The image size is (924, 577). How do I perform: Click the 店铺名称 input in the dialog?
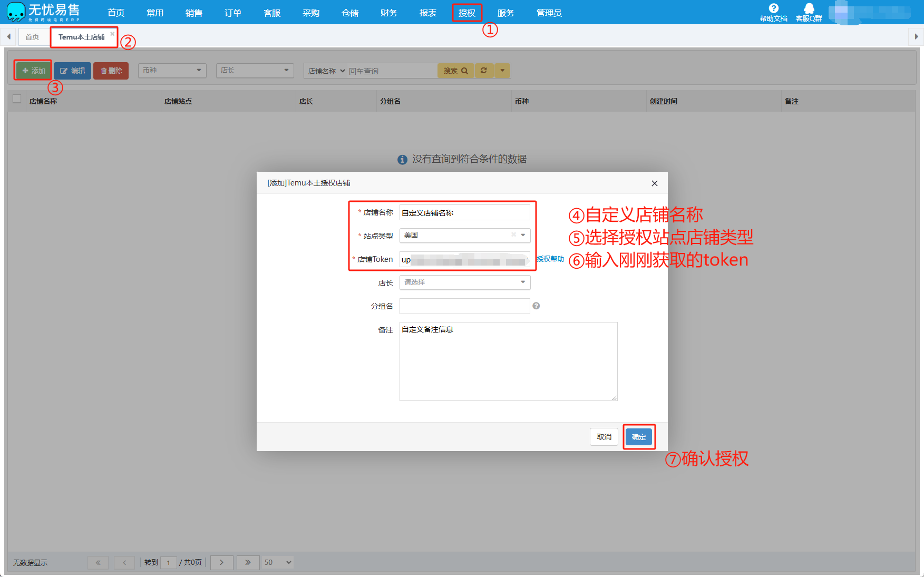point(465,212)
